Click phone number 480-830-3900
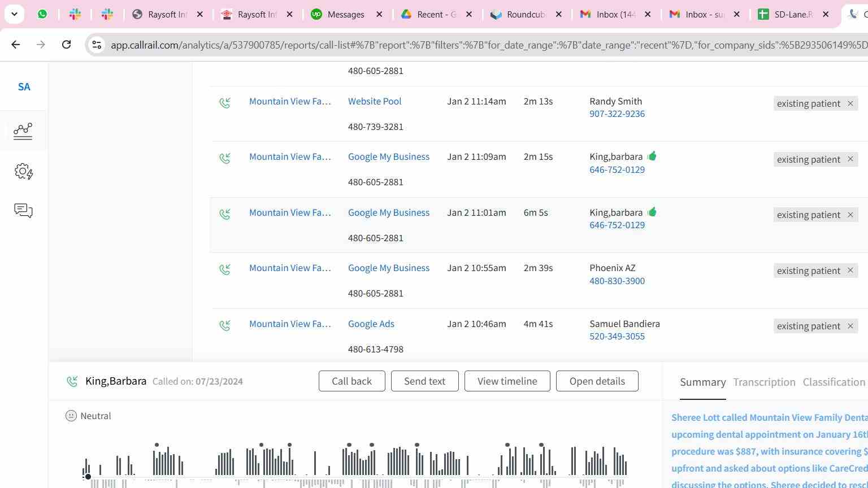 point(617,281)
